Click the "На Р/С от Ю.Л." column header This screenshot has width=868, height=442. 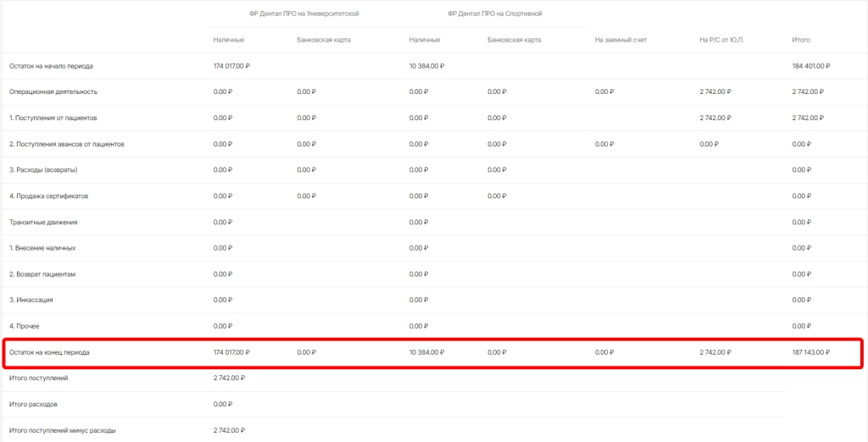click(x=721, y=40)
